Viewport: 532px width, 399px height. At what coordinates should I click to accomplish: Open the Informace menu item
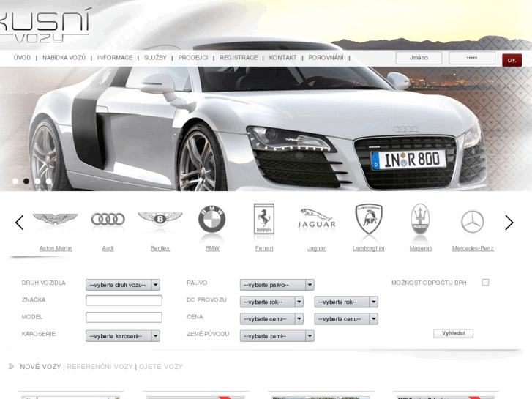115,58
